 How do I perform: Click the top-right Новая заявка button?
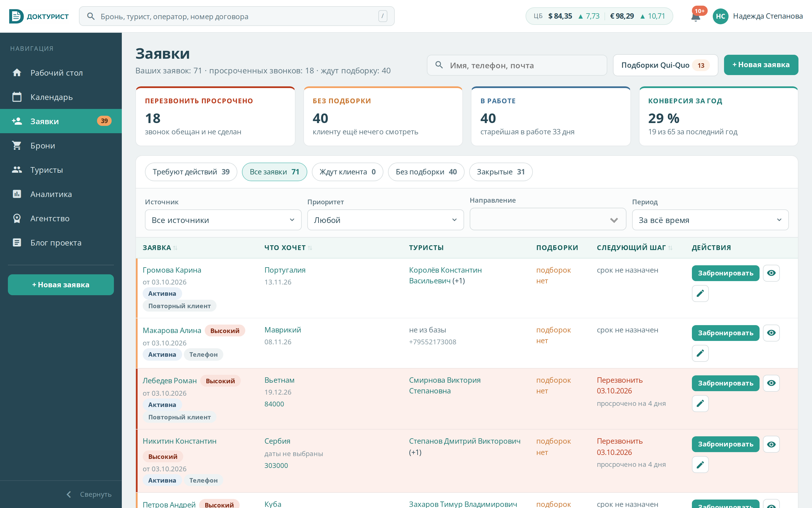tap(761, 65)
